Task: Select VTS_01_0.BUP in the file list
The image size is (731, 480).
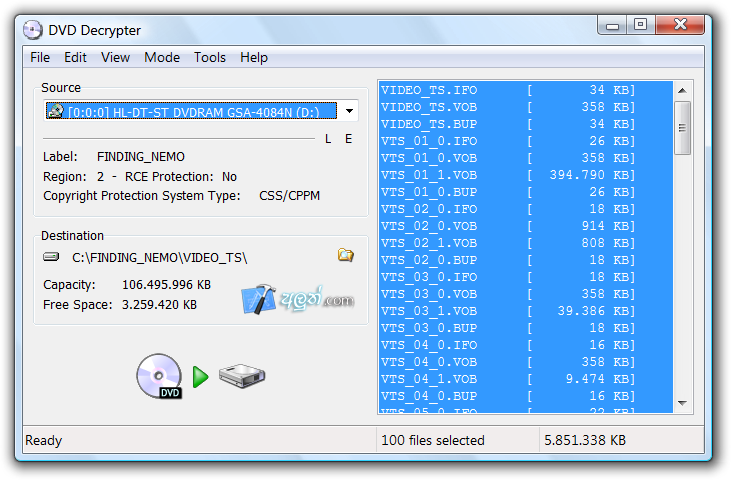Action: click(x=526, y=192)
